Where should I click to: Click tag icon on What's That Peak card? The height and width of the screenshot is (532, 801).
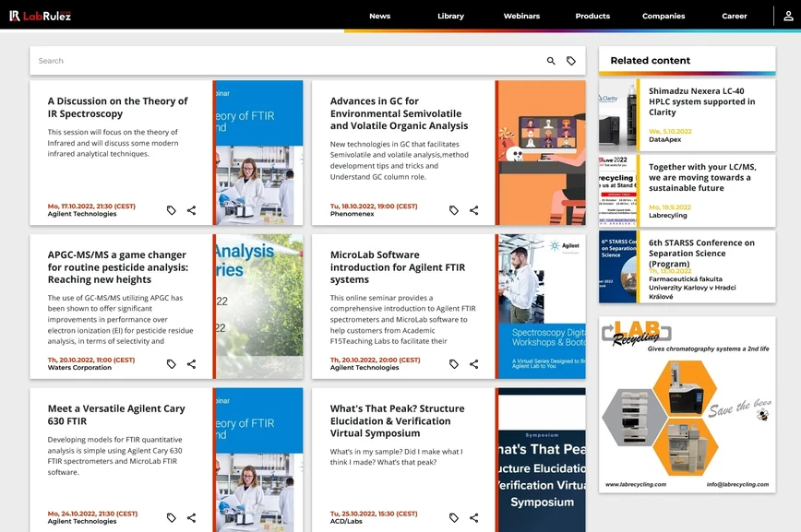454,517
